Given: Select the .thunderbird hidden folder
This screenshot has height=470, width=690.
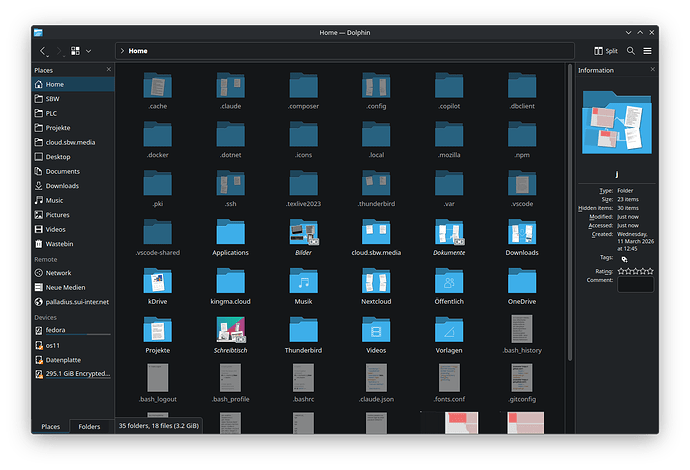Looking at the screenshot, I should click(x=376, y=188).
